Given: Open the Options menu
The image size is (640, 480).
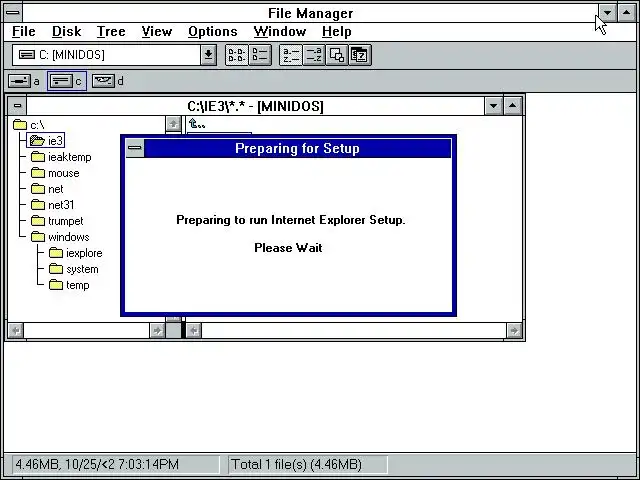Looking at the screenshot, I should click(x=213, y=31).
